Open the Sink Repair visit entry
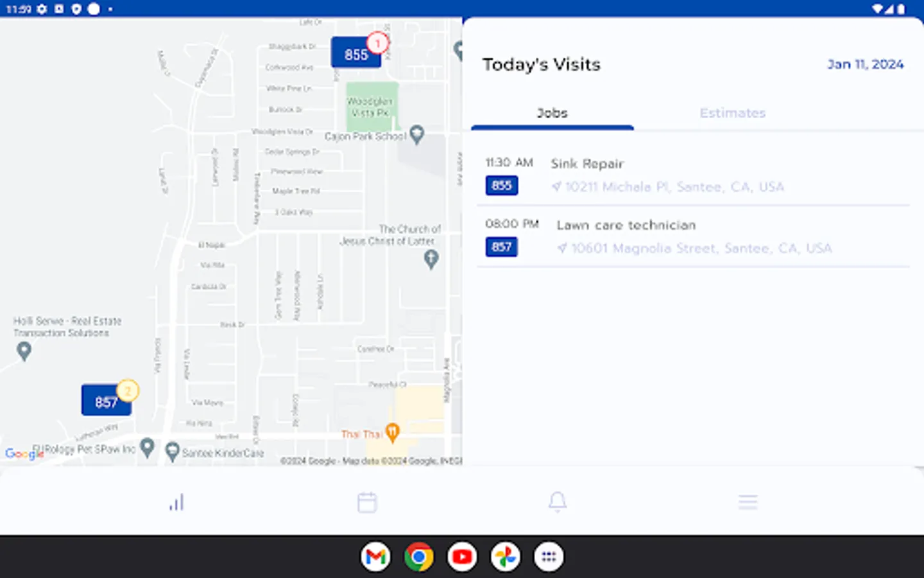Viewport: 924px width, 578px height. tap(587, 164)
